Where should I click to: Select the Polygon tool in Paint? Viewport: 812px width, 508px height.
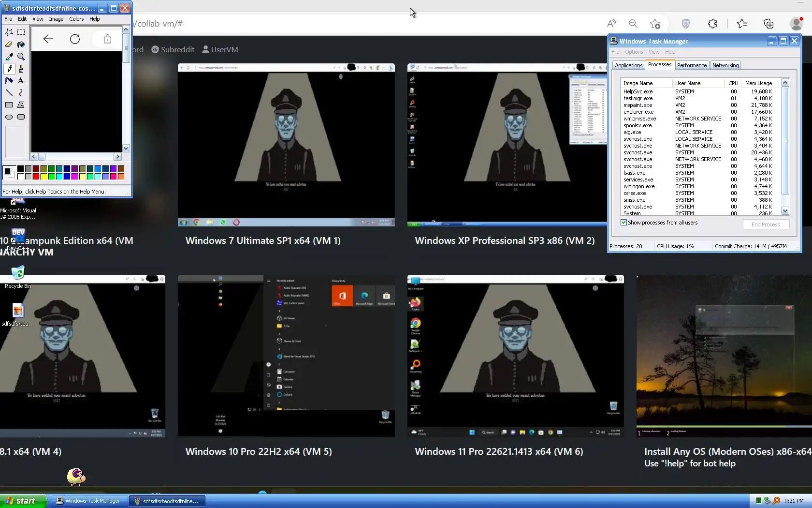pyautogui.click(x=21, y=105)
